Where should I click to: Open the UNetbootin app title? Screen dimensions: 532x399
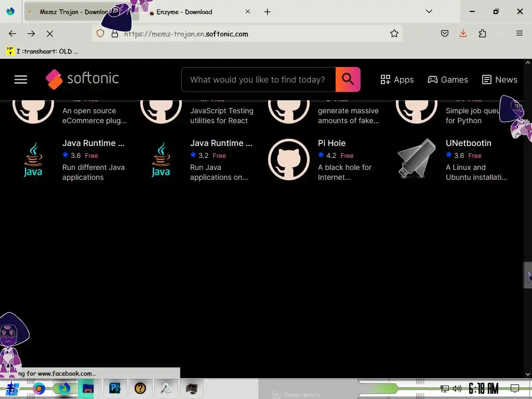tap(468, 143)
